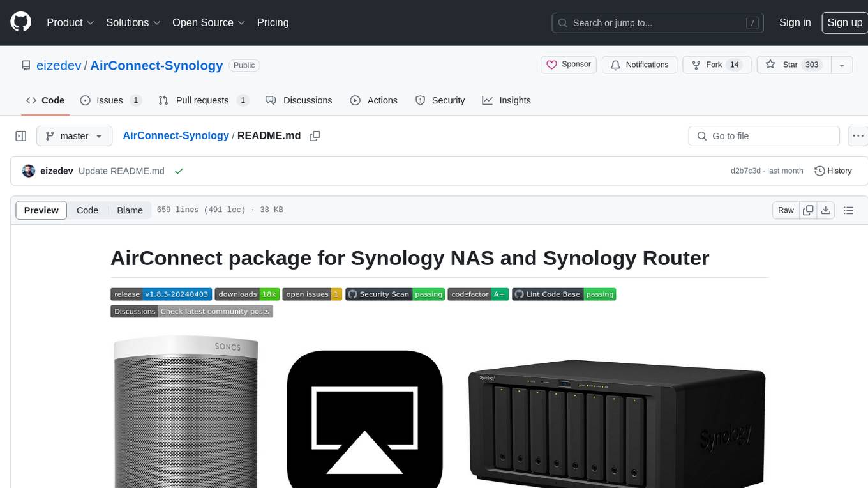Viewport: 868px width, 488px height.
Task: Click the Sponsor heart button
Action: point(569,65)
